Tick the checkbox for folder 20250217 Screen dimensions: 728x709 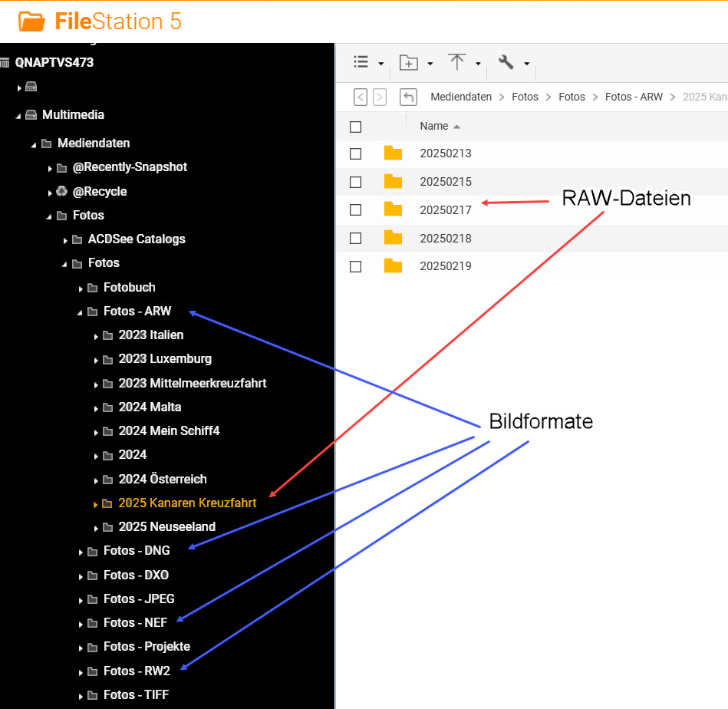coord(355,209)
